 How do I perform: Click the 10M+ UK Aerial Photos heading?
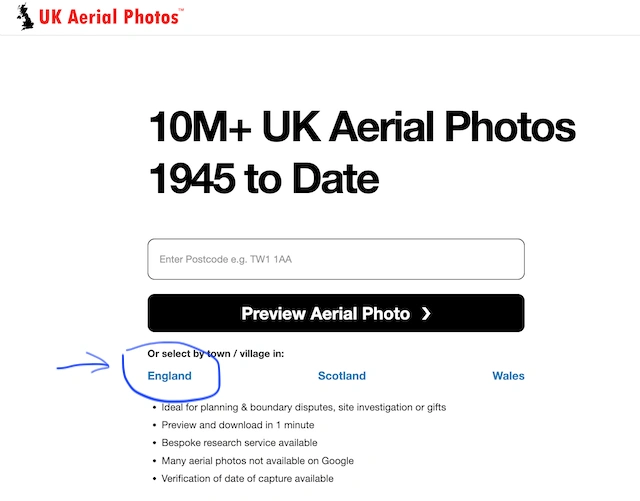pos(362,127)
